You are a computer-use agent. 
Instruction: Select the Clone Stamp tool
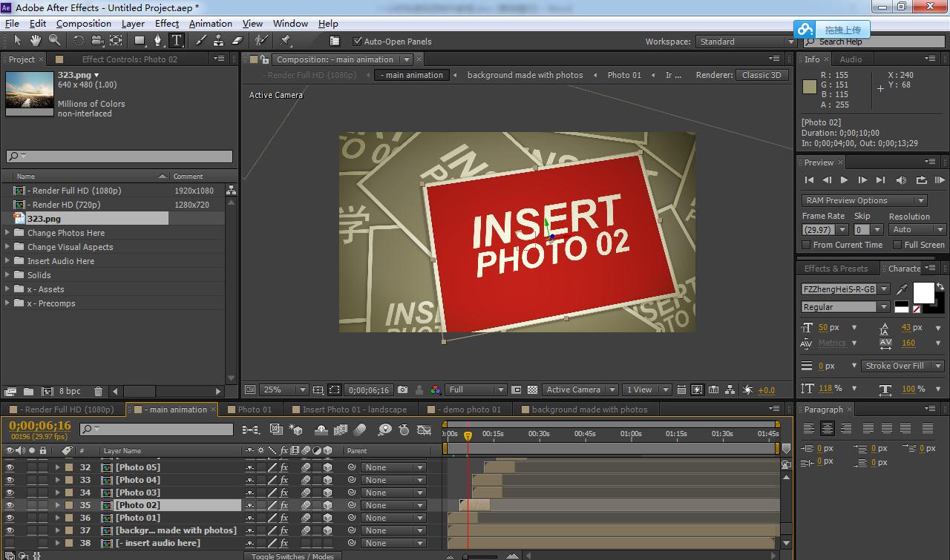pos(219,41)
